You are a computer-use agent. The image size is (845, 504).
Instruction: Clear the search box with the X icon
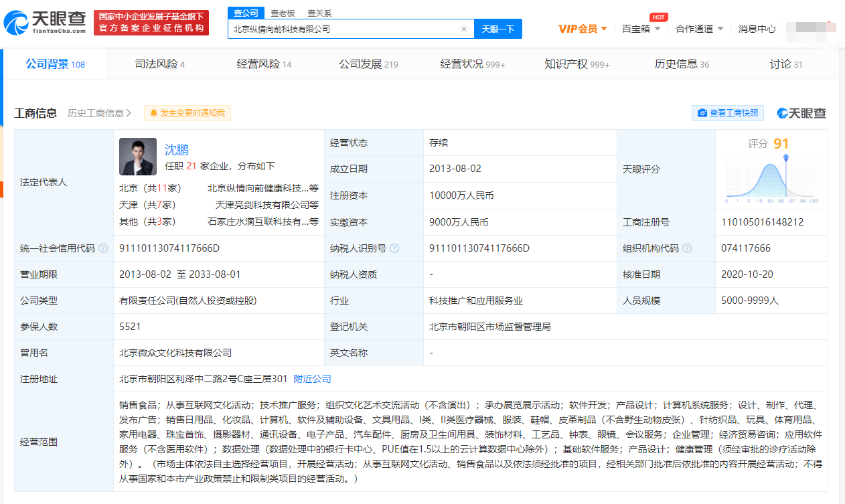pos(463,29)
